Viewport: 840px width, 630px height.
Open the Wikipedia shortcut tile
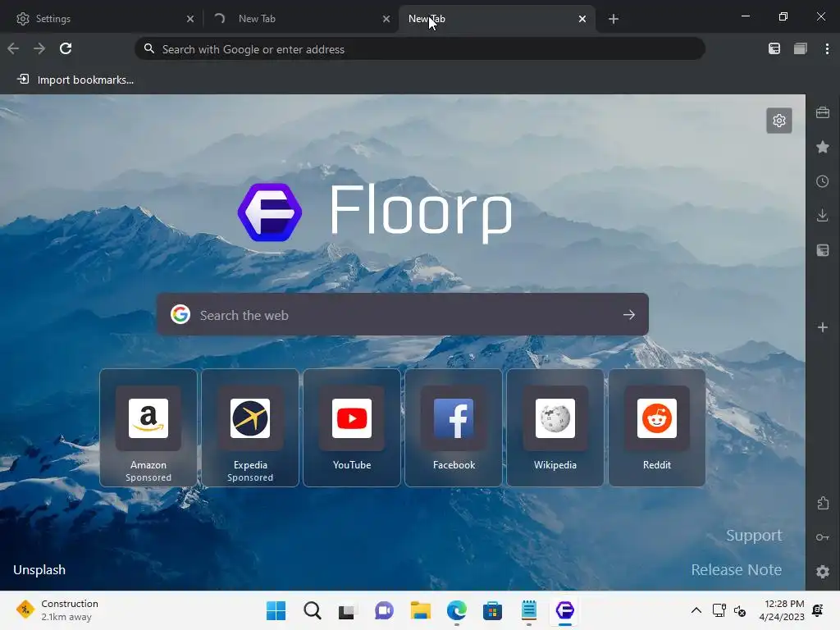click(555, 427)
